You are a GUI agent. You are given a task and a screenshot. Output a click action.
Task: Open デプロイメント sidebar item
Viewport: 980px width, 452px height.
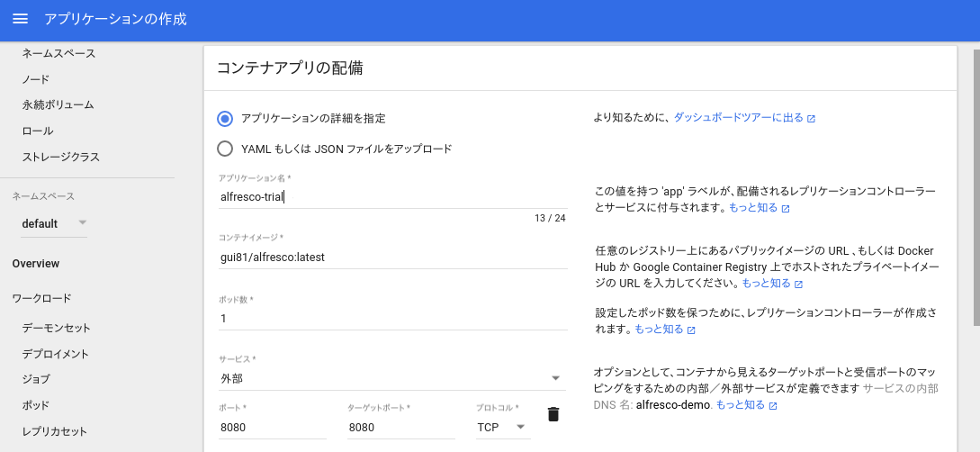56,354
